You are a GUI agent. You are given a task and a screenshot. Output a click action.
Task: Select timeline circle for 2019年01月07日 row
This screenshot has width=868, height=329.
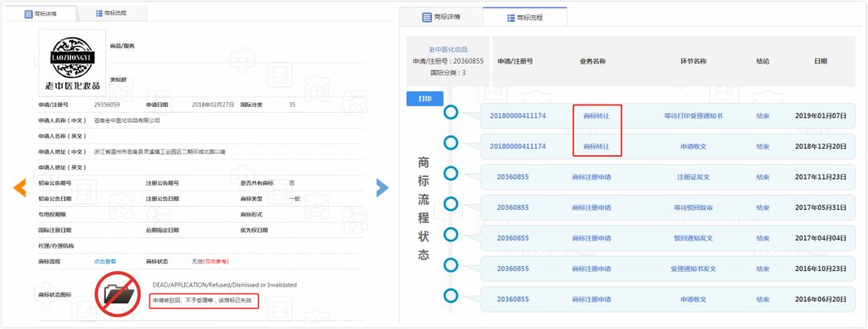pos(451,113)
